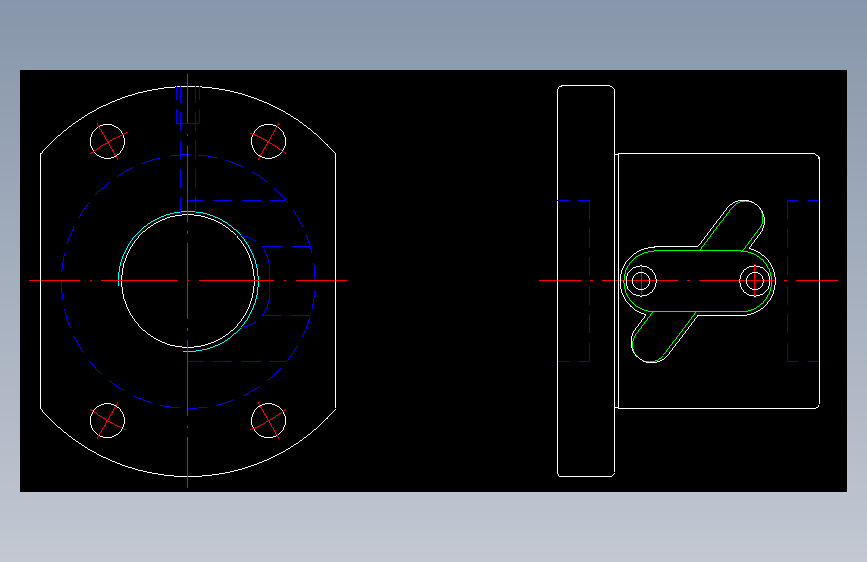Select the blue dashed rectangle at right edge of side view
Screen dimensions: 867x562
[803, 281]
